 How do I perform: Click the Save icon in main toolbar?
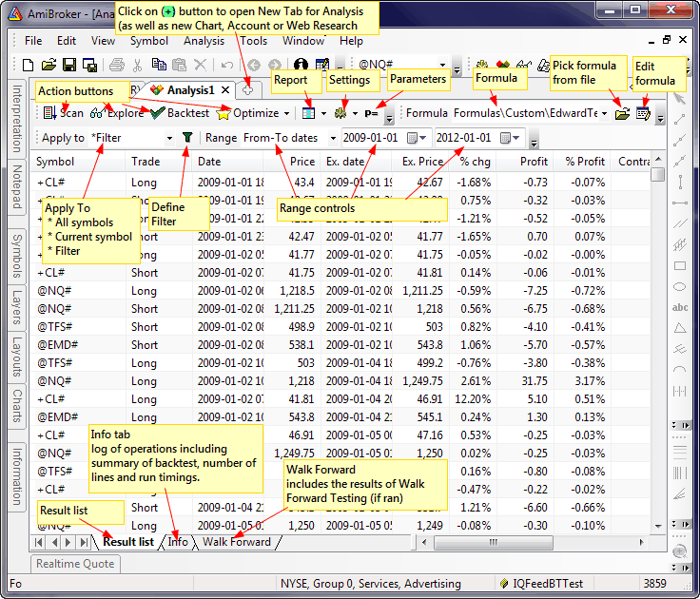click(x=68, y=65)
